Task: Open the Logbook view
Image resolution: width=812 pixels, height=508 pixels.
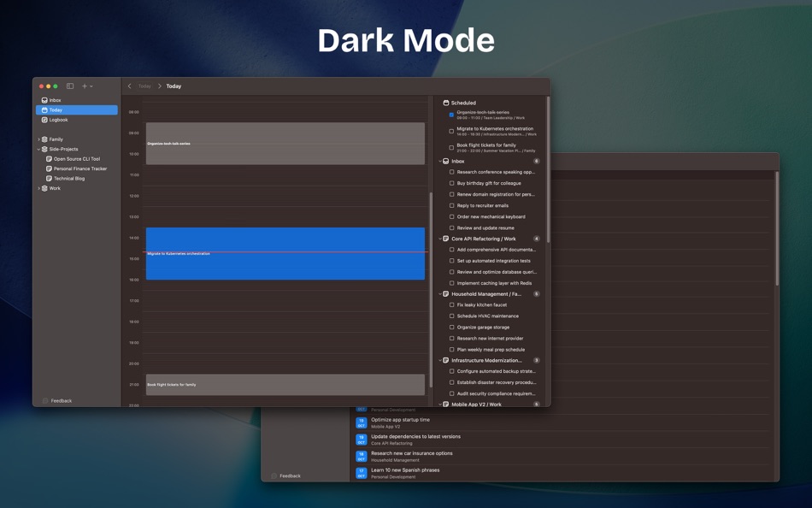Action: click(56, 119)
